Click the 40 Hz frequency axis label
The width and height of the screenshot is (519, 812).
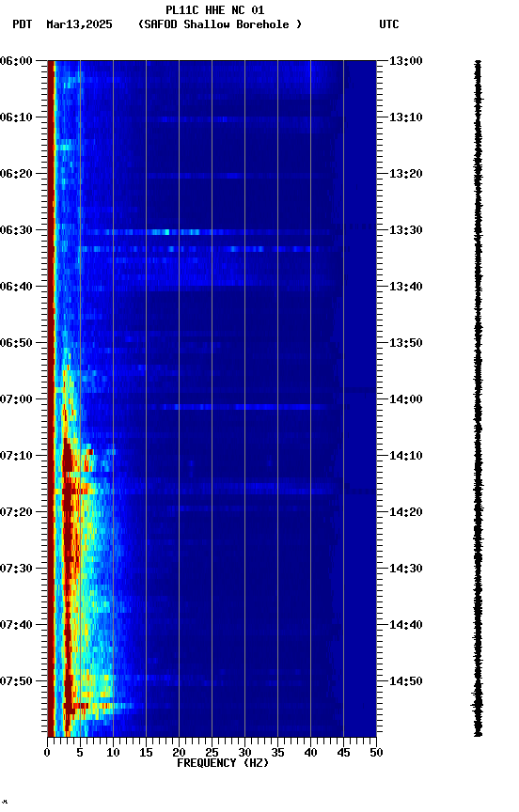(x=310, y=753)
